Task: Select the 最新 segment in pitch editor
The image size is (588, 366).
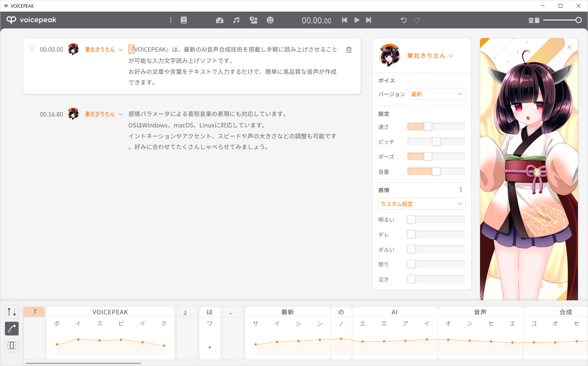Action: coord(287,312)
